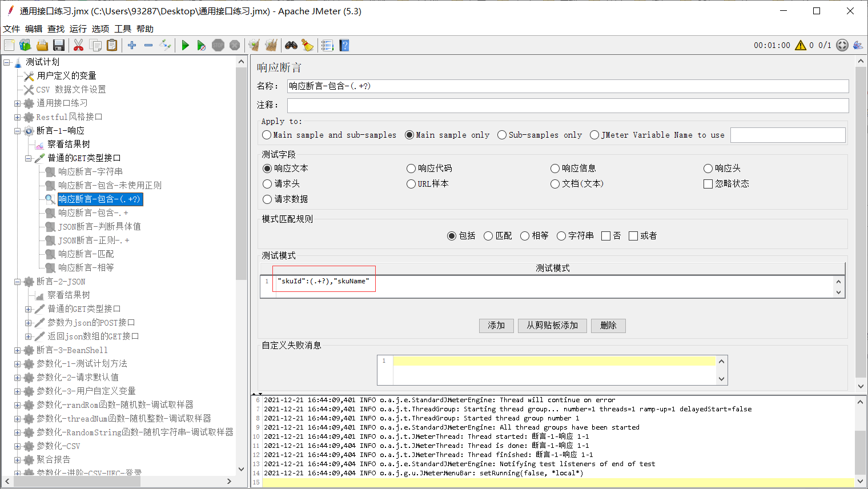Image resolution: width=868 pixels, height=489 pixels.
Task: Select the 匹配 pattern rule radio
Action: tap(498, 235)
